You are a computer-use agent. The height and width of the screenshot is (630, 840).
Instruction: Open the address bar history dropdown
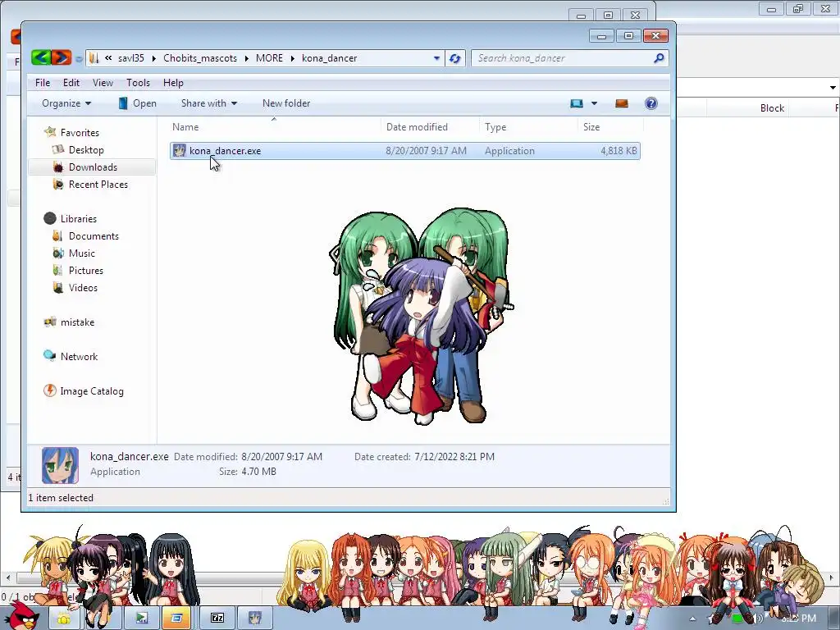pos(436,58)
